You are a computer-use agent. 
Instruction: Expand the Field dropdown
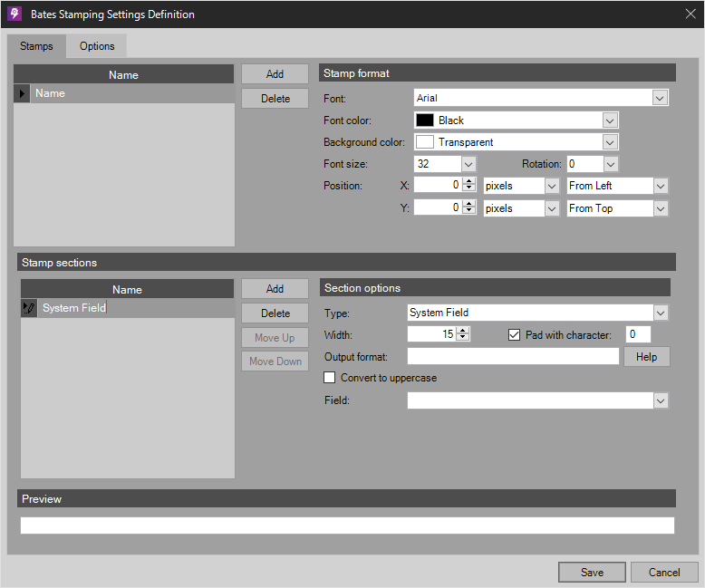coord(660,401)
